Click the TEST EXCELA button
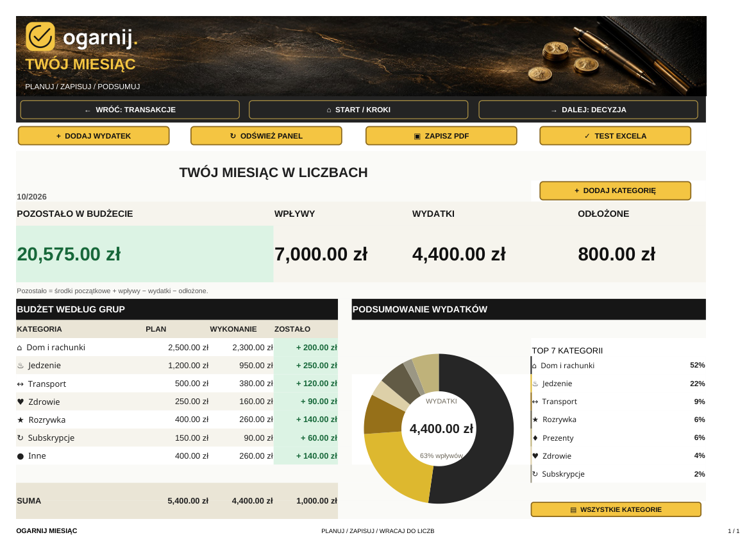Screen dimensions: 756x535 click(615, 136)
